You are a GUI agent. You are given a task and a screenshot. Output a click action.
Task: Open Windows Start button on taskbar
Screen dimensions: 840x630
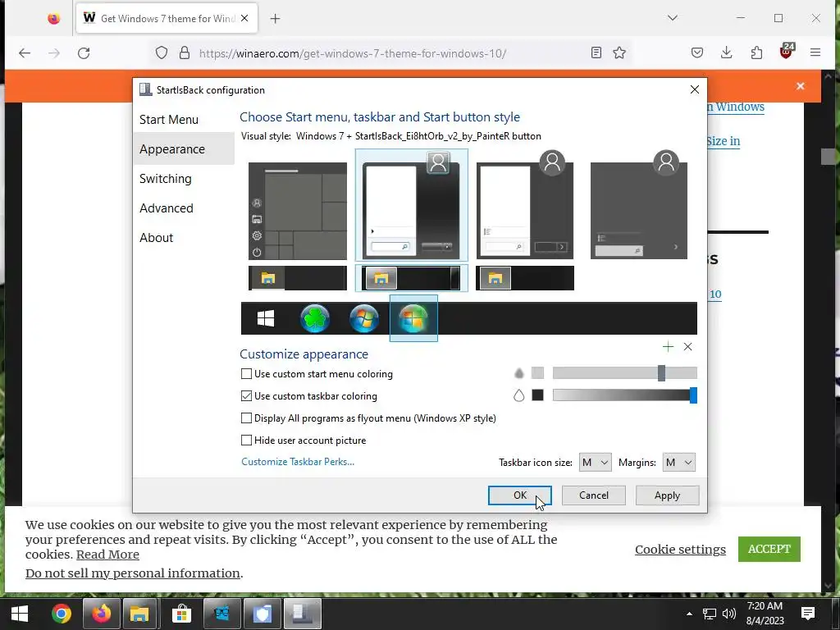[20, 614]
